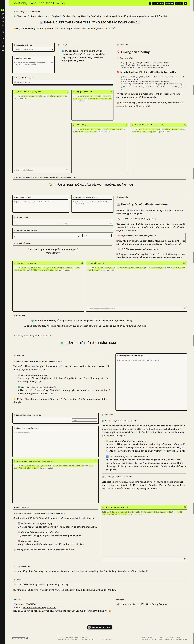Open the camera snapshots icon in sidebar
194x644 pixels.
[x=3, y=22]
